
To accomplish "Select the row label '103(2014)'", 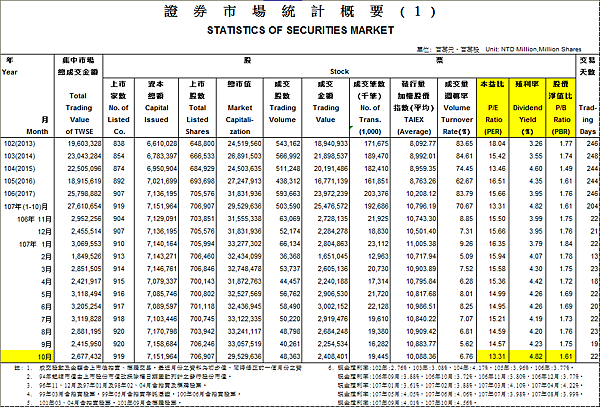I will (x=20, y=156).
